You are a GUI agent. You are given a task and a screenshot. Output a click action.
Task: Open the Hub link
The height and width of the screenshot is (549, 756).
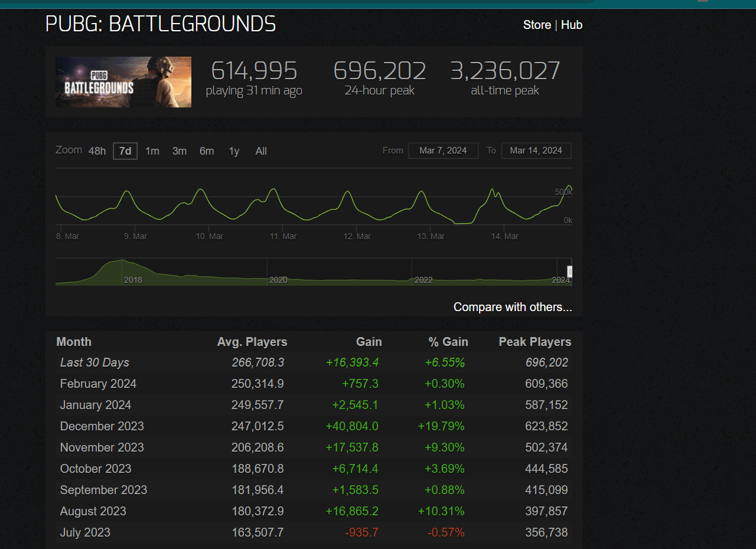tap(571, 25)
